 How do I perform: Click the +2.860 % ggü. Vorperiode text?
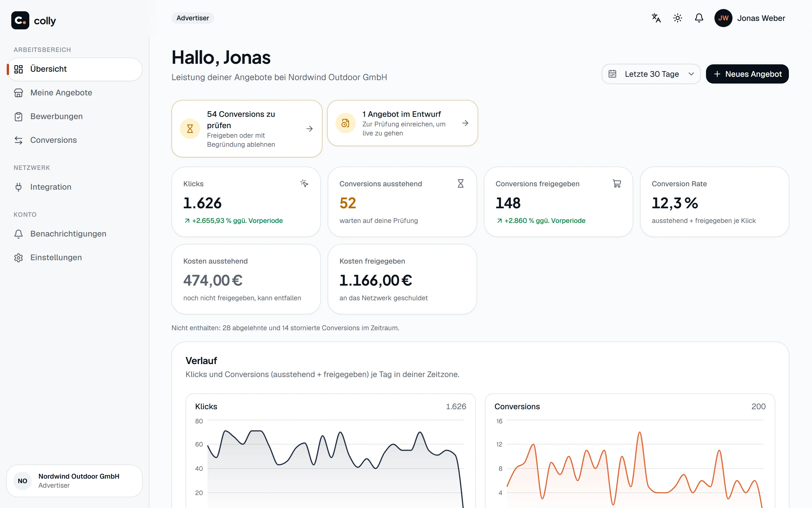pyautogui.click(x=545, y=221)
